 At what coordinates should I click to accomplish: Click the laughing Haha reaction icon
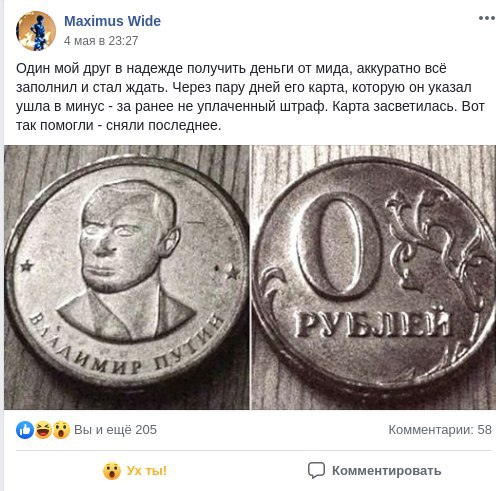coord(43,430)
